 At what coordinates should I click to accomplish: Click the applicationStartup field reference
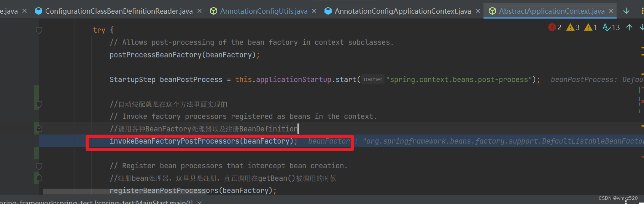[x=293, y=79]
